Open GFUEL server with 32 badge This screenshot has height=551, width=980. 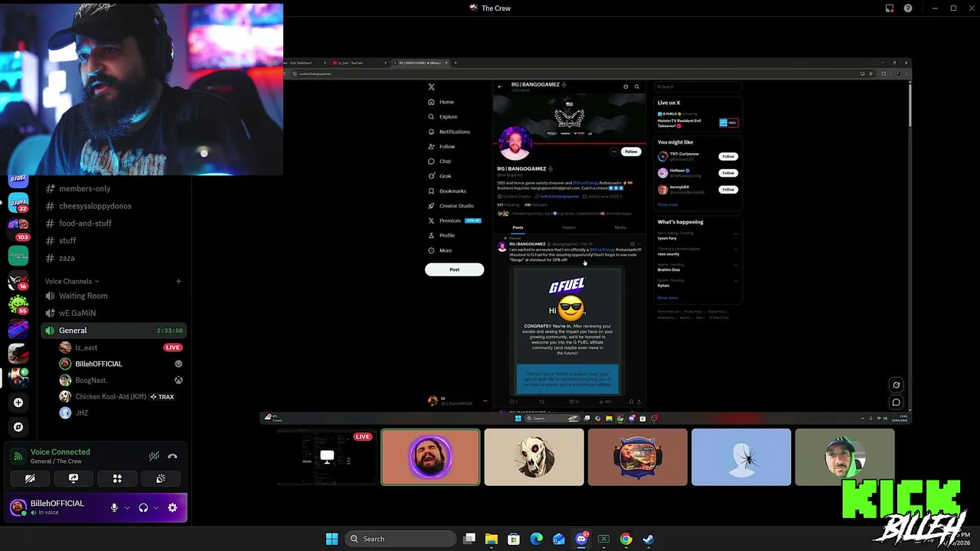(x=18, y=204)
